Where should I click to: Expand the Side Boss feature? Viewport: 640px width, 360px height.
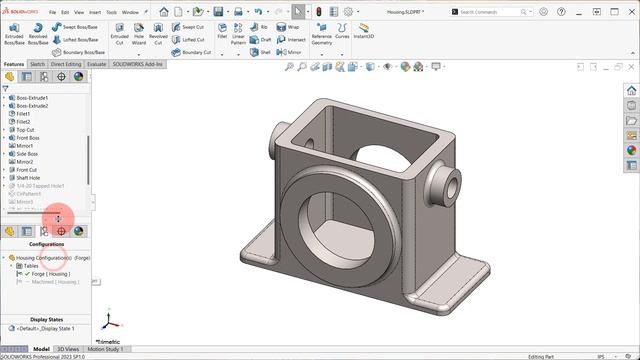4,154
